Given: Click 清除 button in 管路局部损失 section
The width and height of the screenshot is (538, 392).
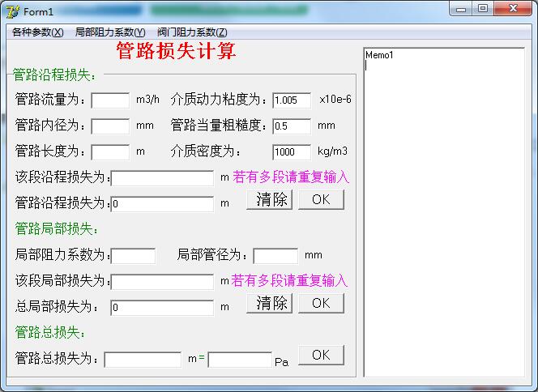Looking at the screenshot, I should click(269, 304).
